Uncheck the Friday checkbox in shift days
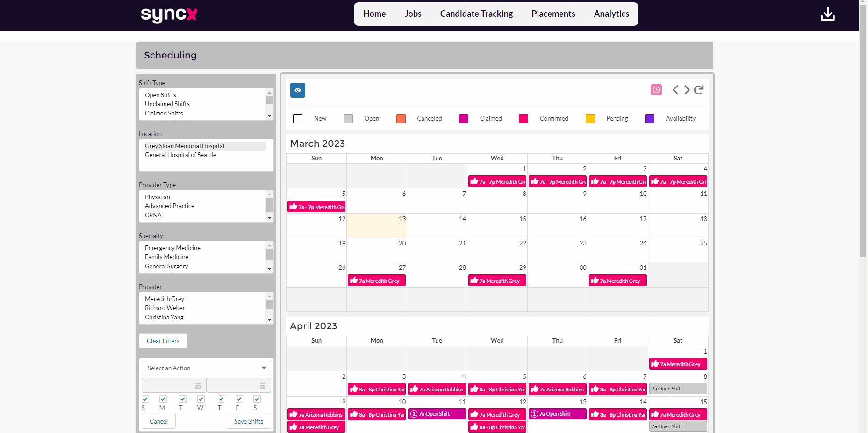 pyautogui.click(x=238, y=399)
